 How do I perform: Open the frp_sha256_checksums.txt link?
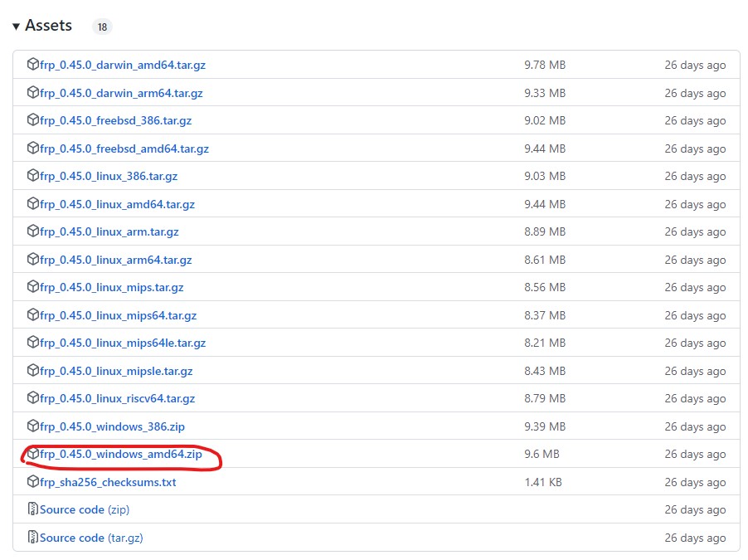(x=108, y=482)
